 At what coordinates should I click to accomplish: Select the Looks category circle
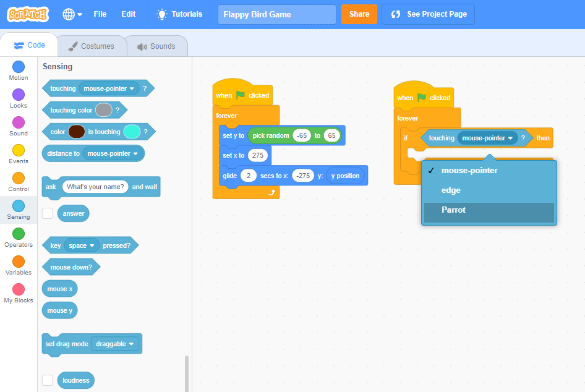pos(19,95)
